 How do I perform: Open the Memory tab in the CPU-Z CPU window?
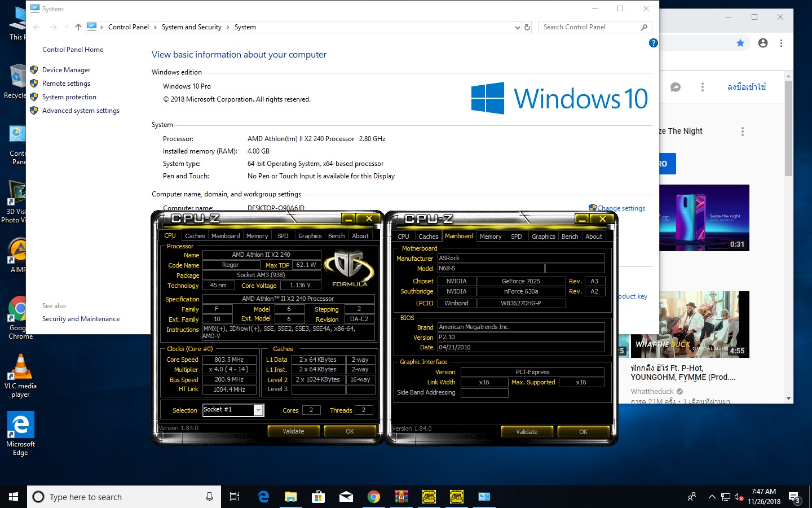257,236
